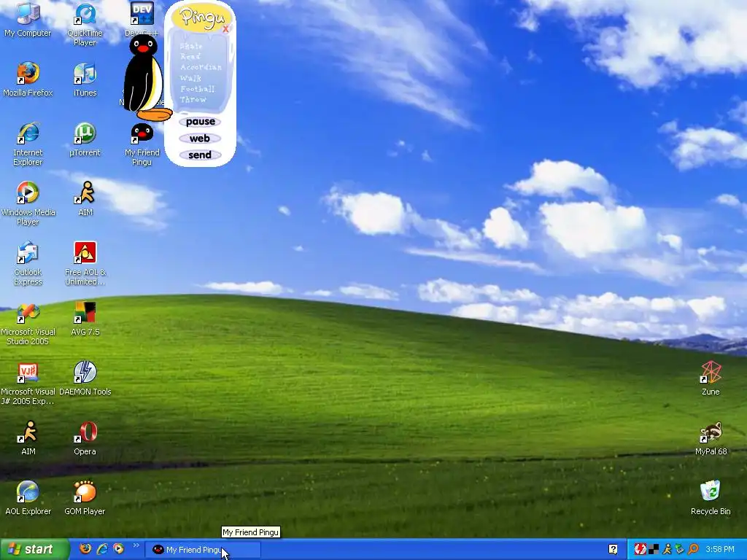Close the Pingu panel with red X
The height and width of the screenshot is (560, 747).
pyautogui.click(x=226, y=29)
